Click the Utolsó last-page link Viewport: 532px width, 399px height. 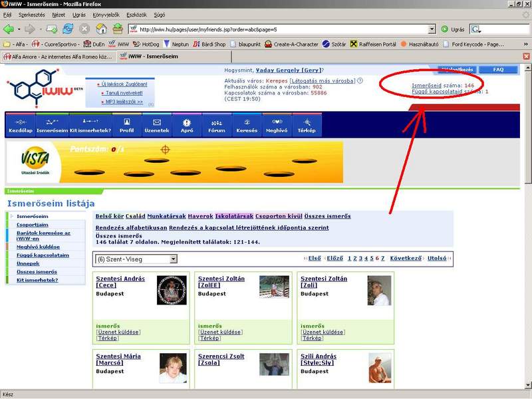(x=437, y=258)
